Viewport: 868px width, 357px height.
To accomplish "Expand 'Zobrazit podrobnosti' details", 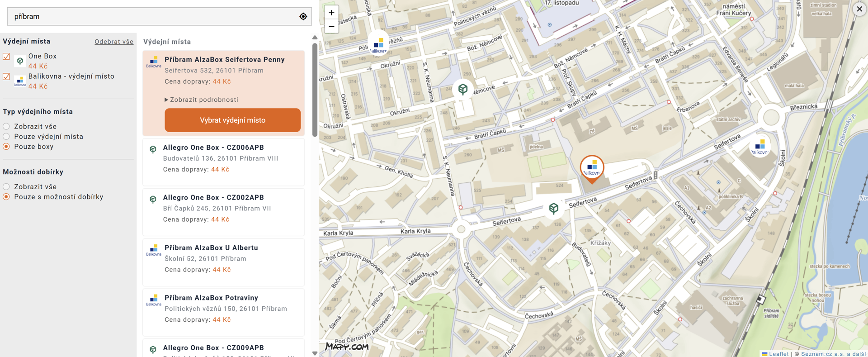I will point(201,100).
